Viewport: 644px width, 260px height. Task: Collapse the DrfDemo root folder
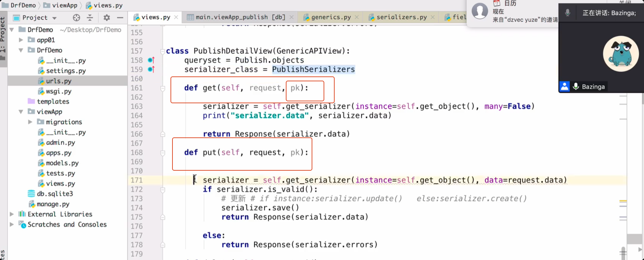pyautogui.click(x=12, y=30)
